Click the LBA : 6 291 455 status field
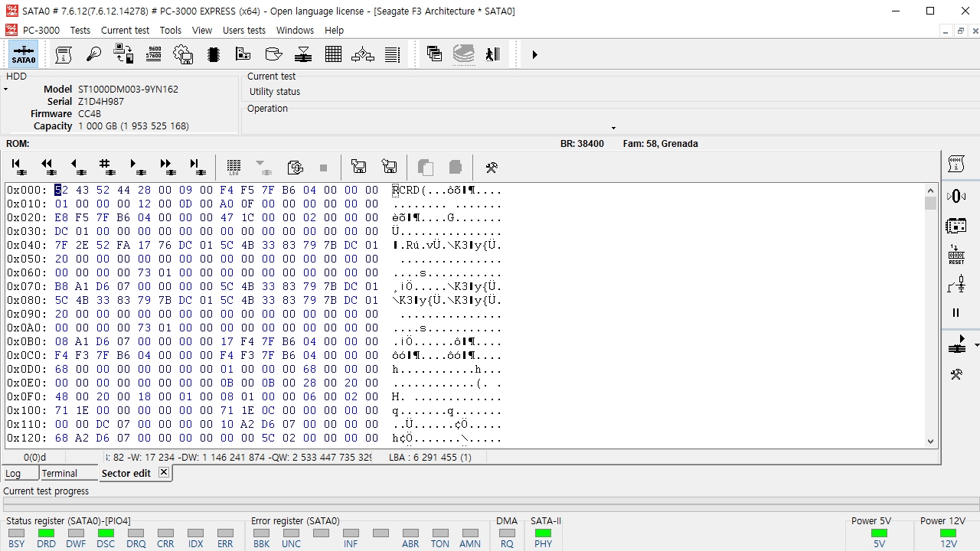This screenshot has height=551, width=980. pos(430,457)
